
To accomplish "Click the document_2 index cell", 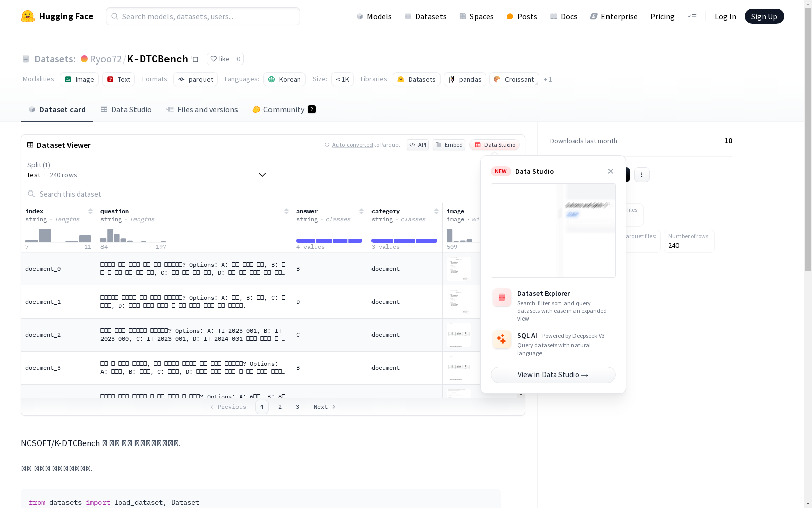I will [59, 335].
